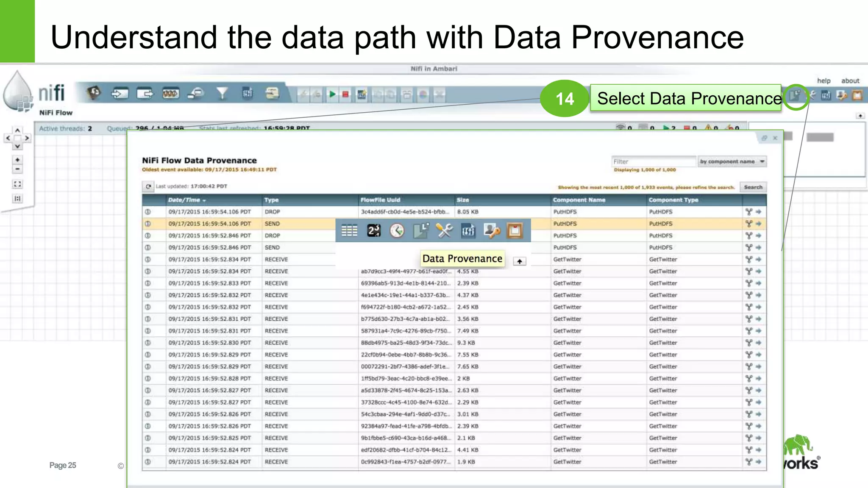The image size is (868, 488).
Task: Select the Processor component icon
Action: coord(94,93)
